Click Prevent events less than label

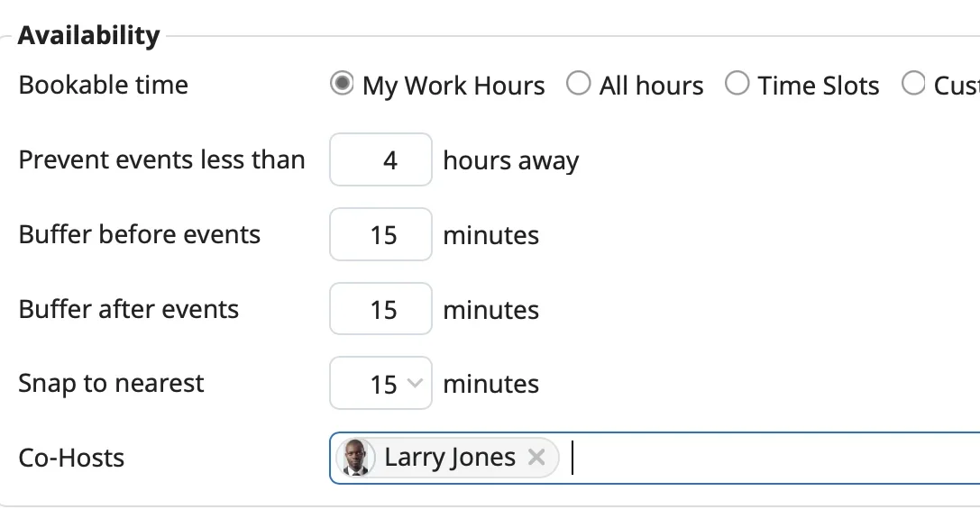pos(162,159)
